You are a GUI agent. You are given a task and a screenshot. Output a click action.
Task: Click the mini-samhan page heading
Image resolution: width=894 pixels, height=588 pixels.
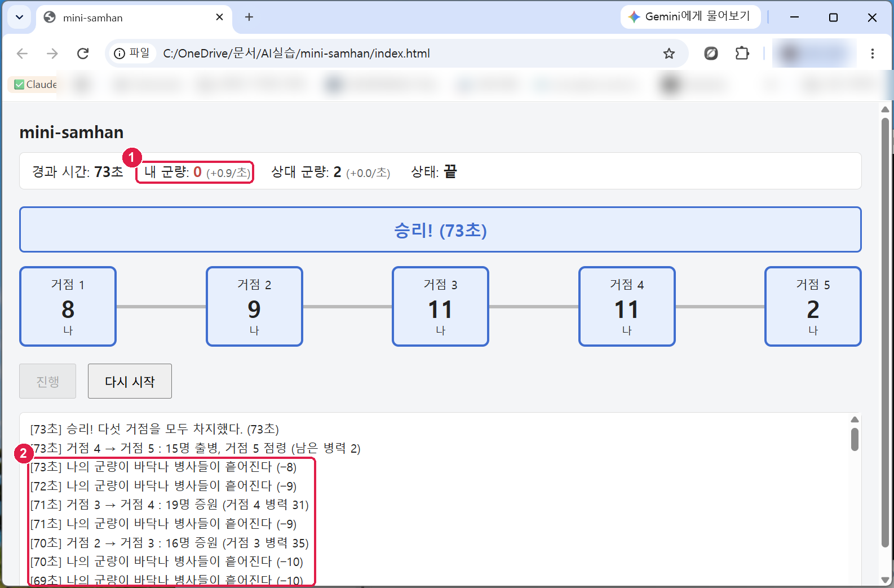click(72, 132)
